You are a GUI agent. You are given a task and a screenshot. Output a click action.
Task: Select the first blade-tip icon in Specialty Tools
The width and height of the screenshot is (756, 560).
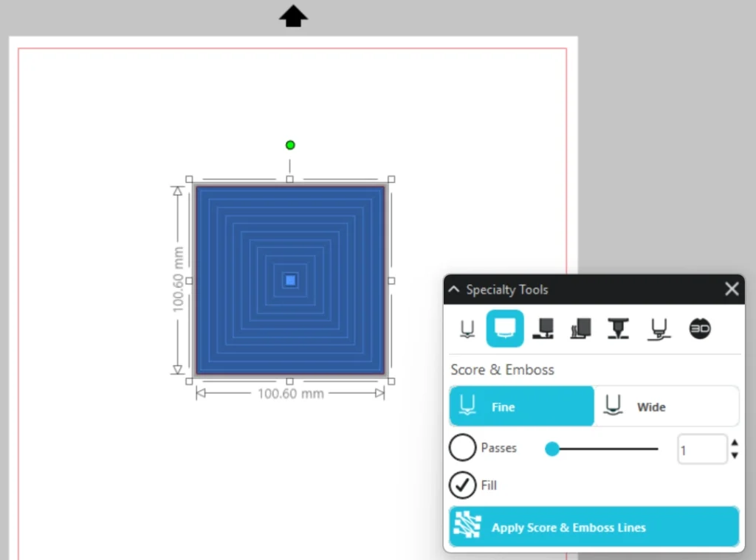pos(467,329)
